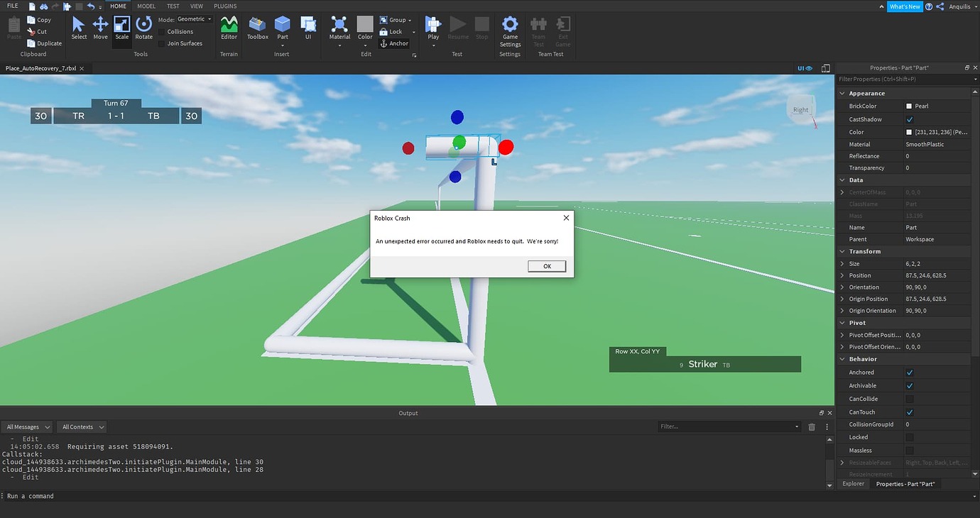Uncheck the Anchored property
This screenshot has width=980, height=518.
(x=910, y=372)
